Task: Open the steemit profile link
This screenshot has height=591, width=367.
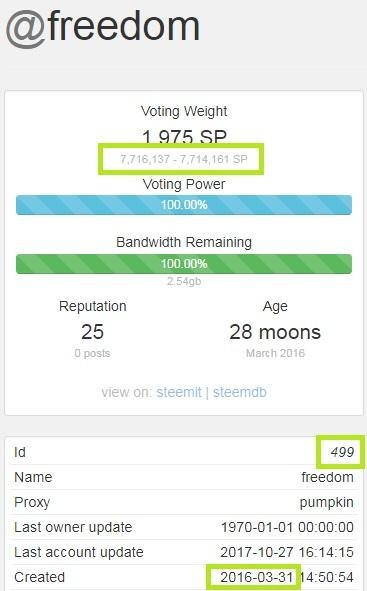Action: point(179,392)
